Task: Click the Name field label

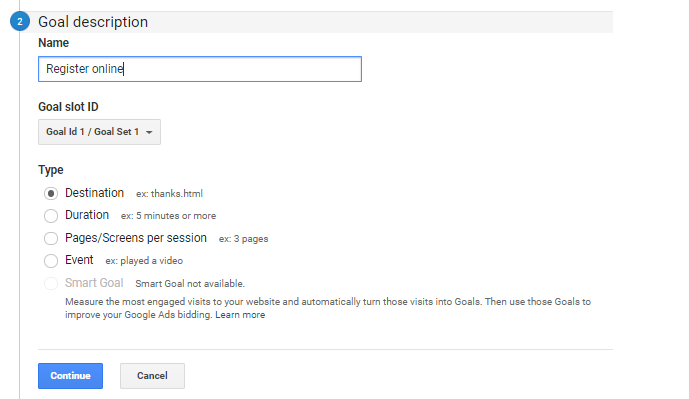Action: pos(54,43)
